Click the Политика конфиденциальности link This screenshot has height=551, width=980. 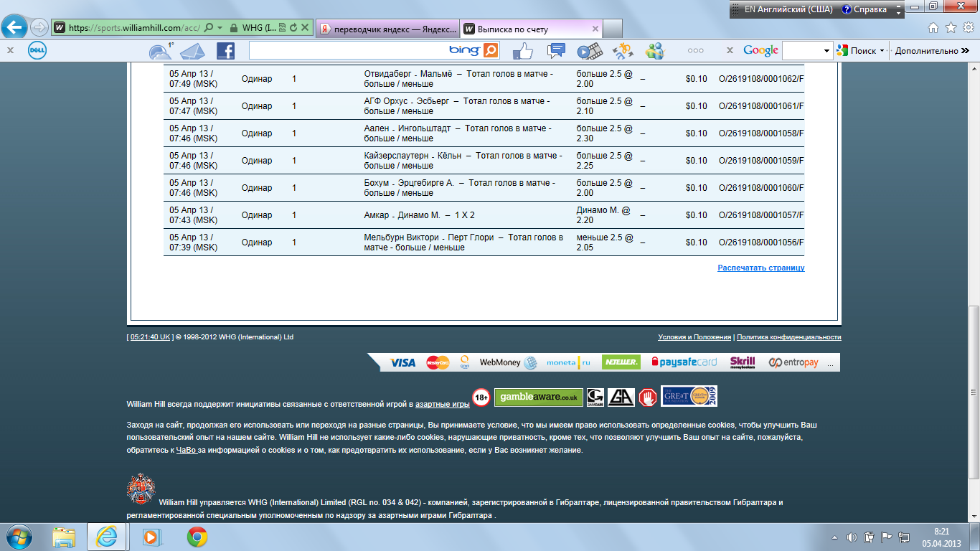tap(788, 337)
